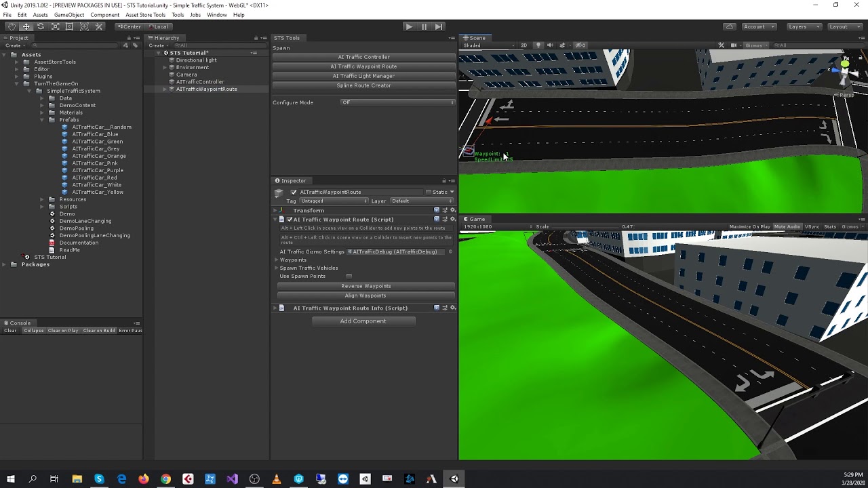Screen dimensions: 868x488
Task: Open Collab cloud icon in the toolbar
Action: click(730, 26)
